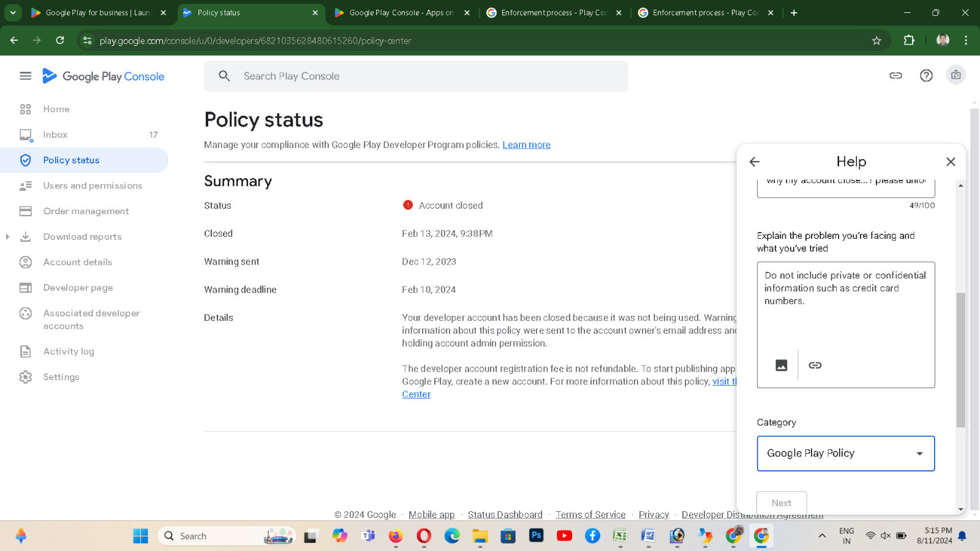Open Download reports section
980x551 pixels.
point(82,237)
